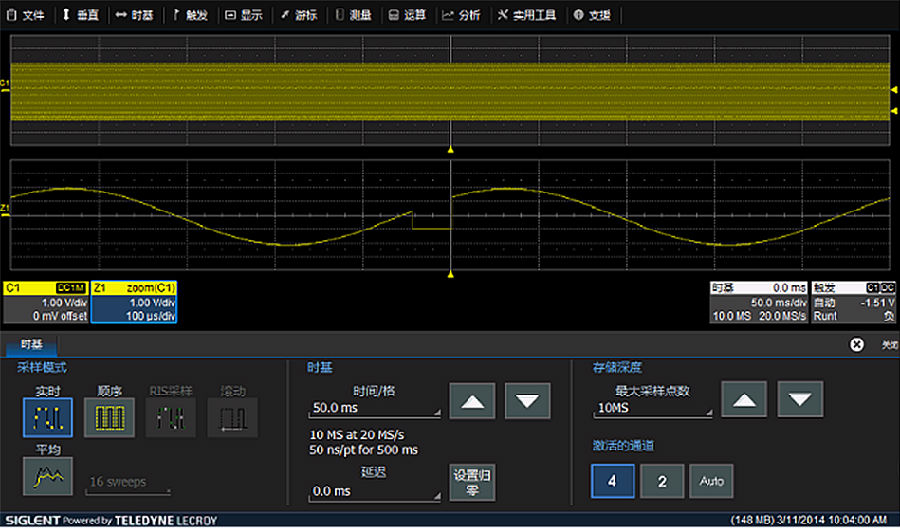Increase max sample points with up arrow
This screenshot has width=900, height=528.
(743, 402)
